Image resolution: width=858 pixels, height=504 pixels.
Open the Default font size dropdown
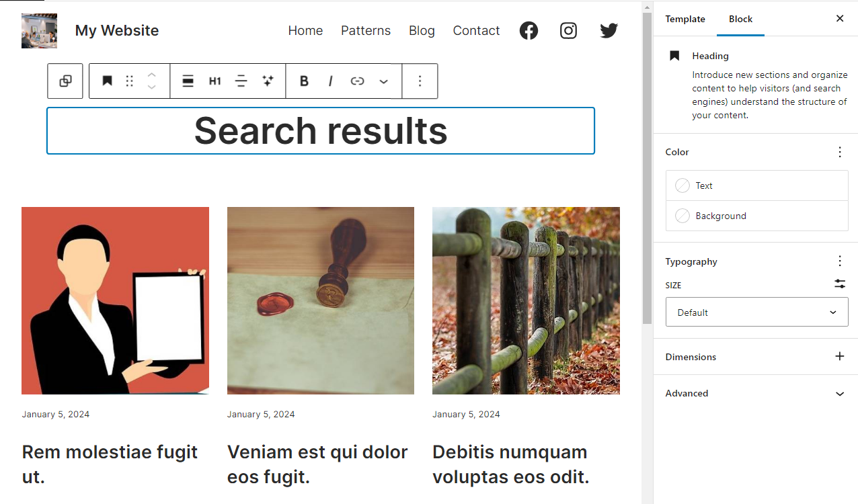coord(756,312)
